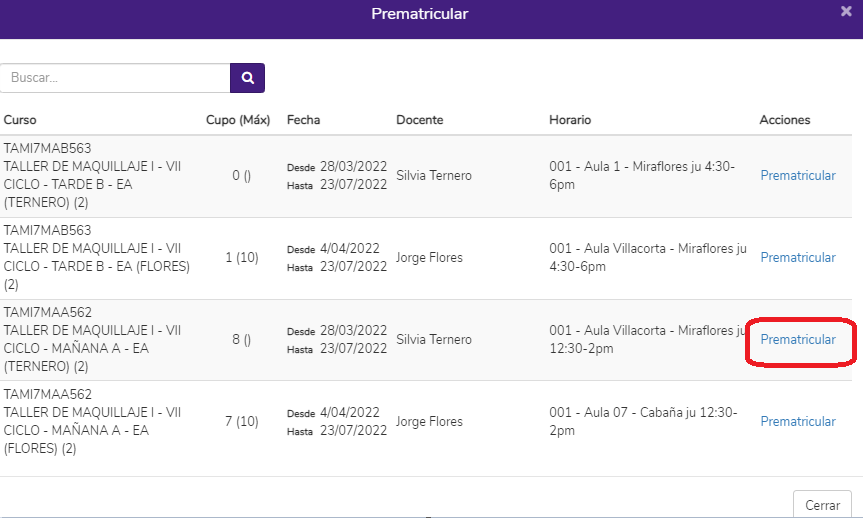Click the Prematricular dialog title

pos(419,14)
